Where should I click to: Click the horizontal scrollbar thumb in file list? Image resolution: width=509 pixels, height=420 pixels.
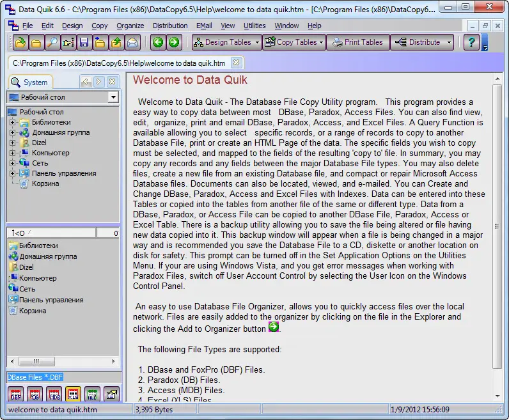coord(36,361)
